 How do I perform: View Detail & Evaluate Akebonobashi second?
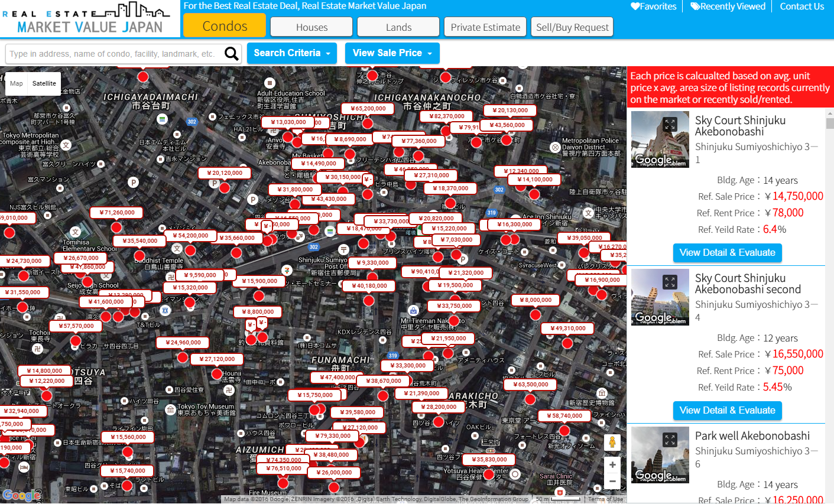coord(728,411)
